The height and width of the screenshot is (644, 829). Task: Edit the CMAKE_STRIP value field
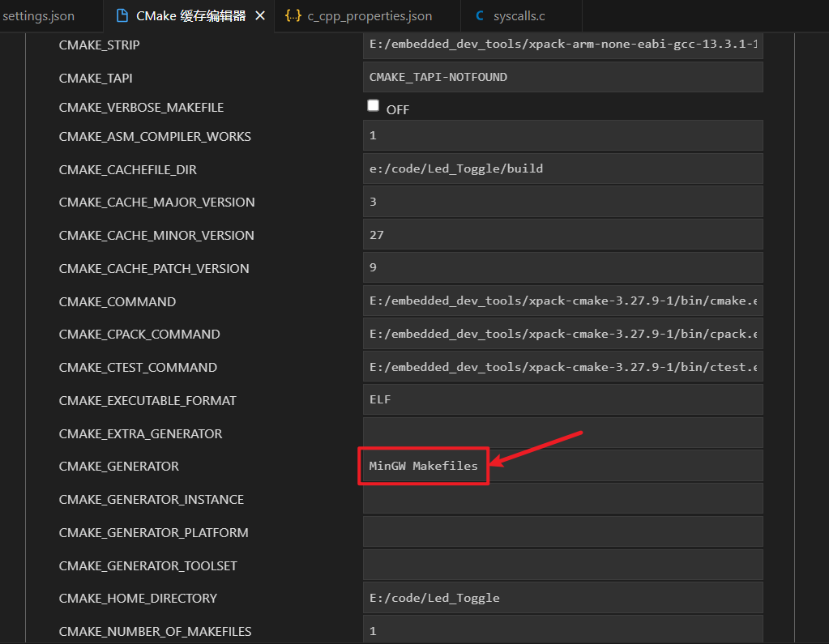coord(563,45)
